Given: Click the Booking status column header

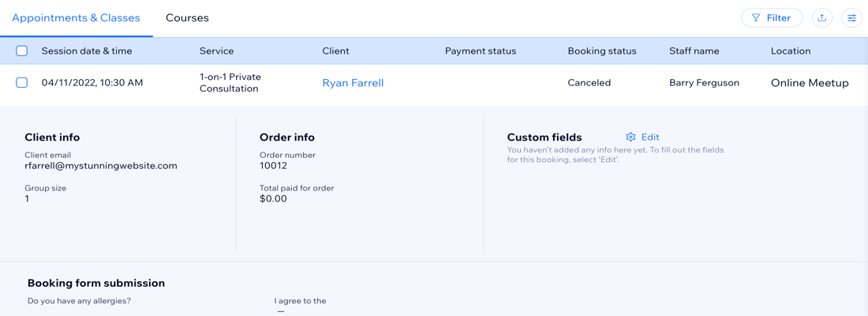Looking at the screenshot, I should click(x=602, y=51).
